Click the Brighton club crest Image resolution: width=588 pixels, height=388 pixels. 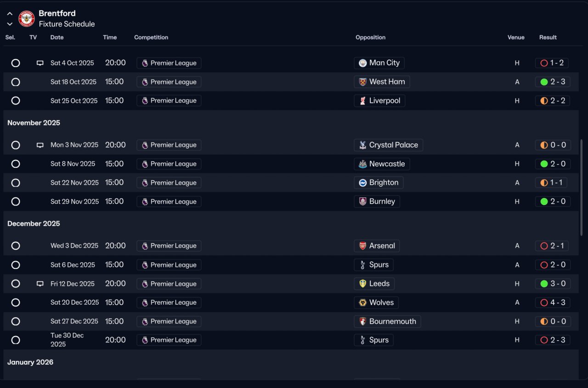click(x=363, y=183)
